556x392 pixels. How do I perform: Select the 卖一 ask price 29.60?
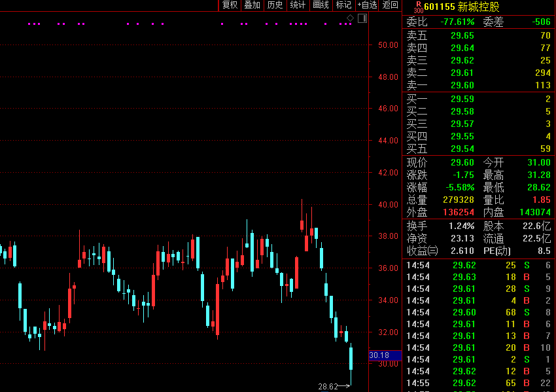(462, 85)
